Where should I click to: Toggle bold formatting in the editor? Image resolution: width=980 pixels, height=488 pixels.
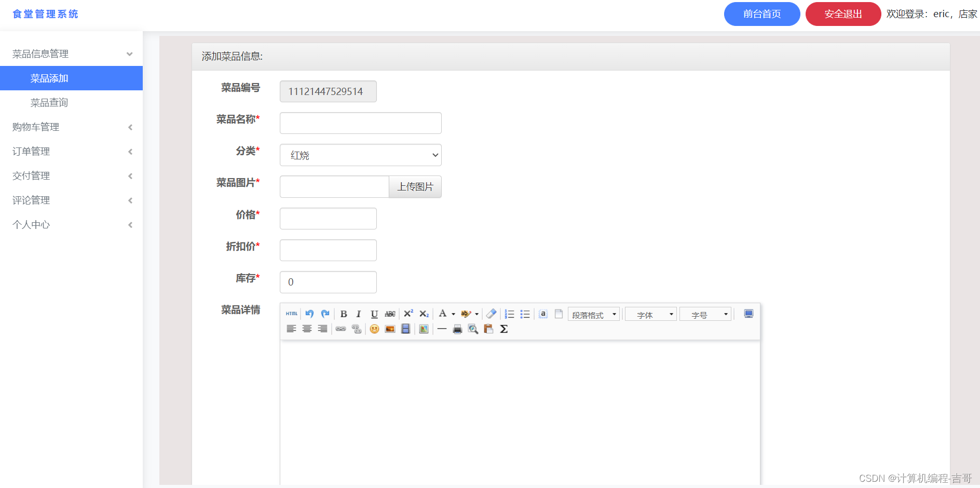[x=344, y=314]
